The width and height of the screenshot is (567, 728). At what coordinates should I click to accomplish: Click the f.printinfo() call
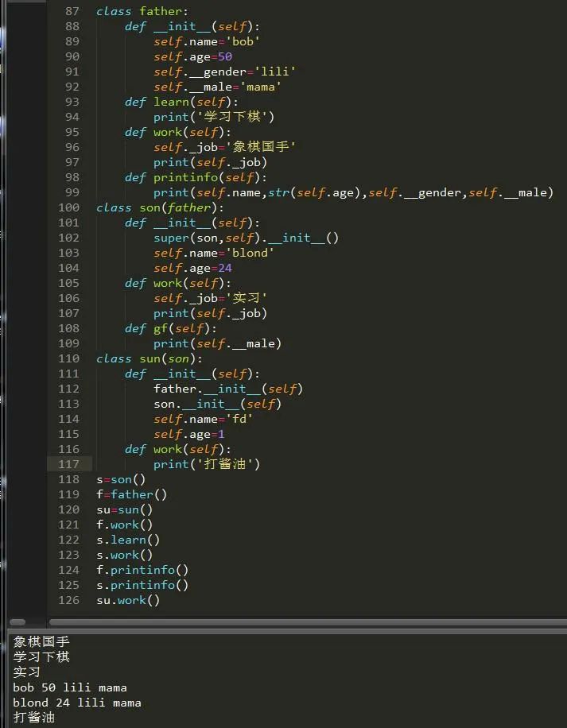click(x=142, y=570)
